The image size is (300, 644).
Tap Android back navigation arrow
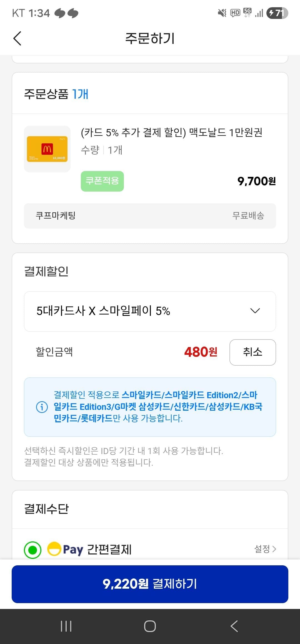pyautogui.click(x=234, y=626)
